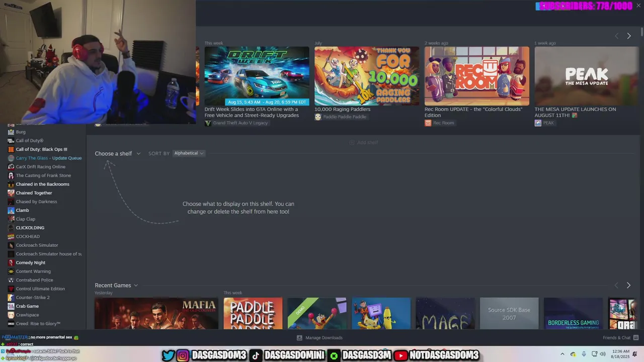The width and height of the screenshot is (644, 362).
Task: Click Friends & Chat icon
Action: pyautogui.click(x=635, y=338)
